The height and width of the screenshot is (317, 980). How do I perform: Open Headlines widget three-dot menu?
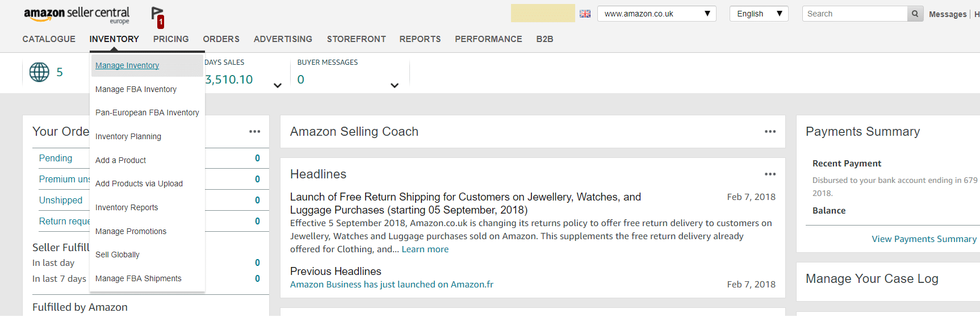[770, 174]
